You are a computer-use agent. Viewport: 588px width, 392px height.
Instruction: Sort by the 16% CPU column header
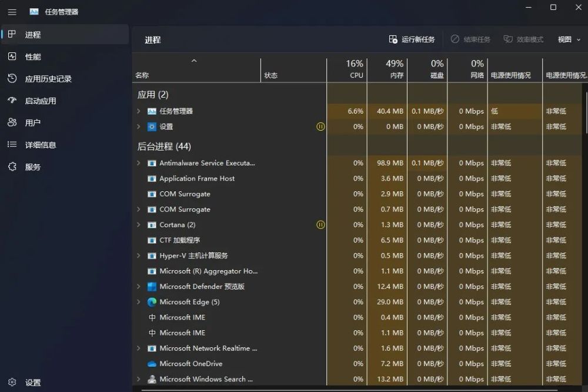pyautogui.click(x=347, y=69)
